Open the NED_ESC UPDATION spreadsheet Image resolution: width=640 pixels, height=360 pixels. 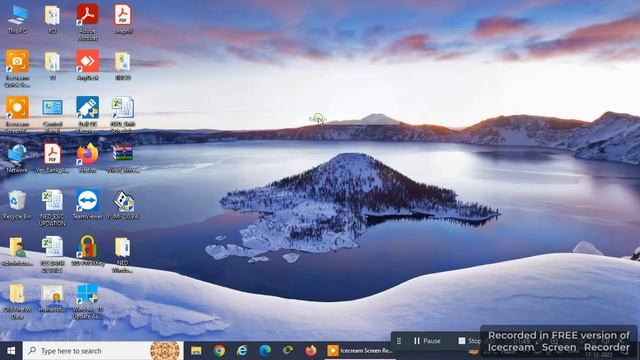pyautogui.click(x=52, y=208)
